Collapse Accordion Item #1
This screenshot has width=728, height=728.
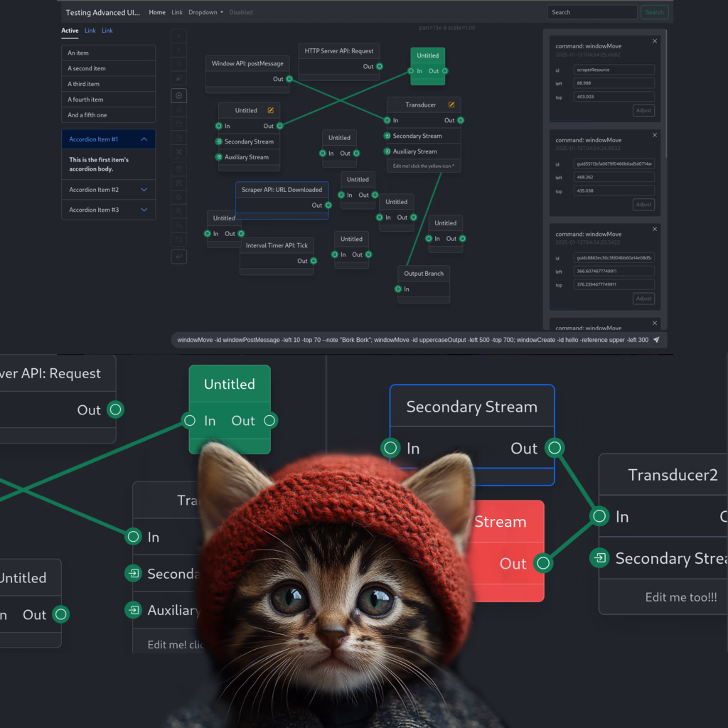point(108,139)
